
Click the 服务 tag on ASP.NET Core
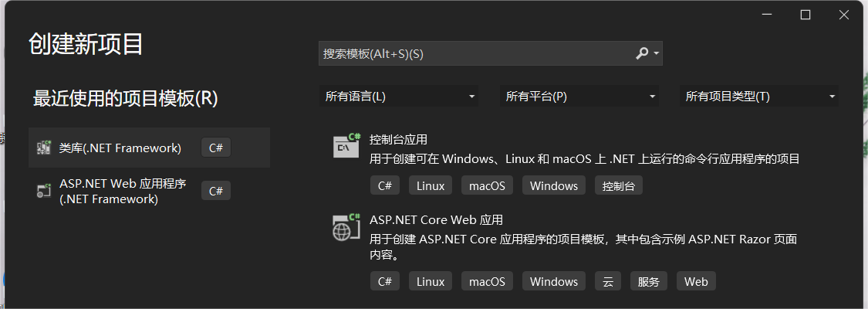pos(649,281)
